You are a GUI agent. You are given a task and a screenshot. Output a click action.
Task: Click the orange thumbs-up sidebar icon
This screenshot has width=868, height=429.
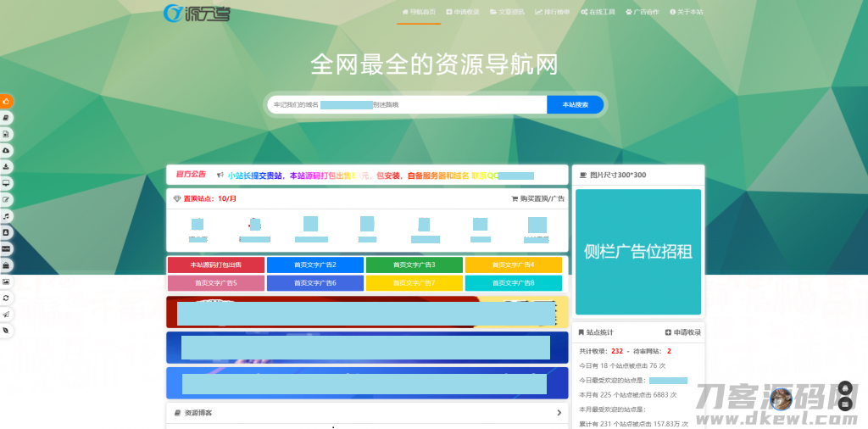coord(6,101)
